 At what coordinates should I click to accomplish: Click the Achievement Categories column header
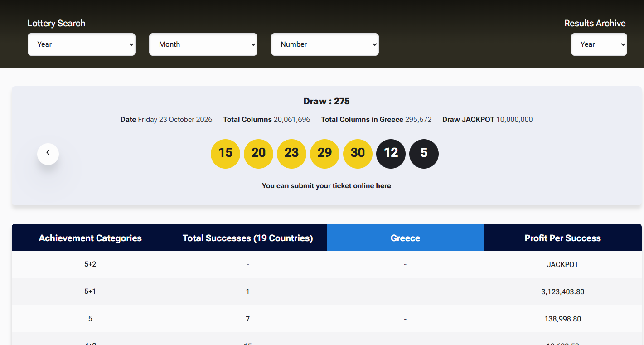[90, 238]
